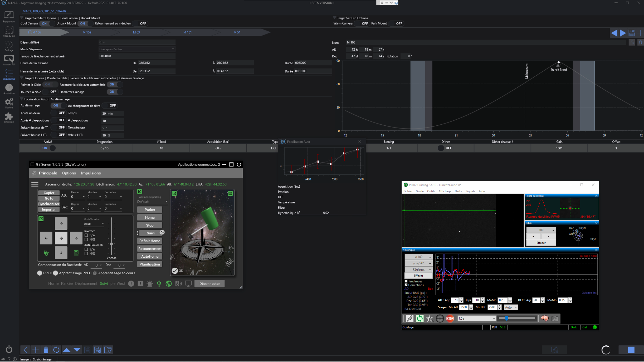644x362 pixels.
Task: Check the Tendances checkbox in PHD2
Action: (406, 281)
